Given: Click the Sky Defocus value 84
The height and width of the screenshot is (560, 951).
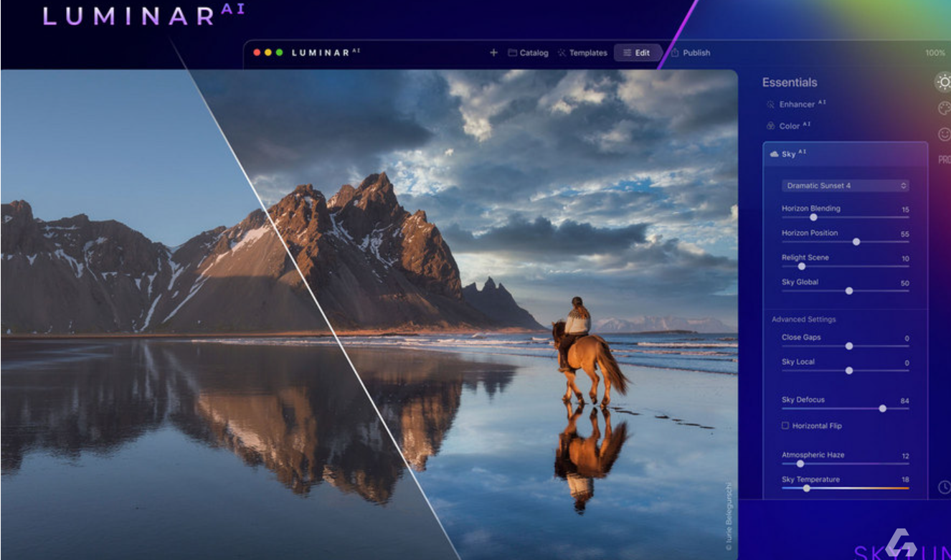Looking at the screenshot, I should pos(905,402).
